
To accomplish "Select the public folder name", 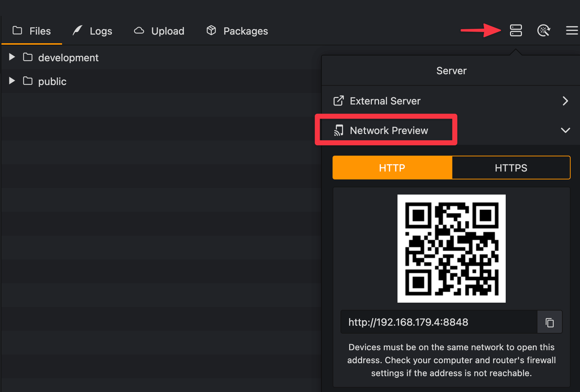I will coord(52,81).
